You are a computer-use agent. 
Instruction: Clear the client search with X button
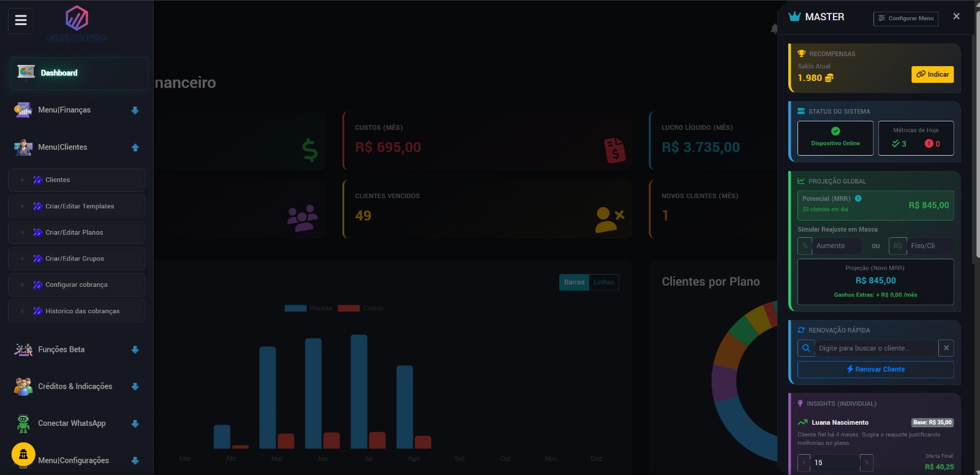tap(946, 348)
